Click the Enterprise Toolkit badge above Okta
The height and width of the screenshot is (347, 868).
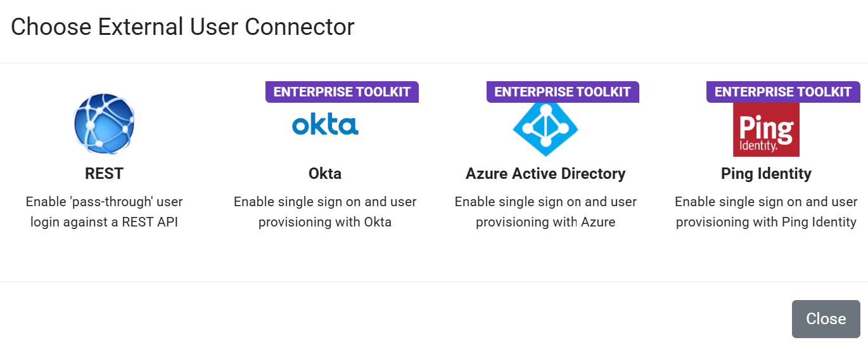point(342,92)
